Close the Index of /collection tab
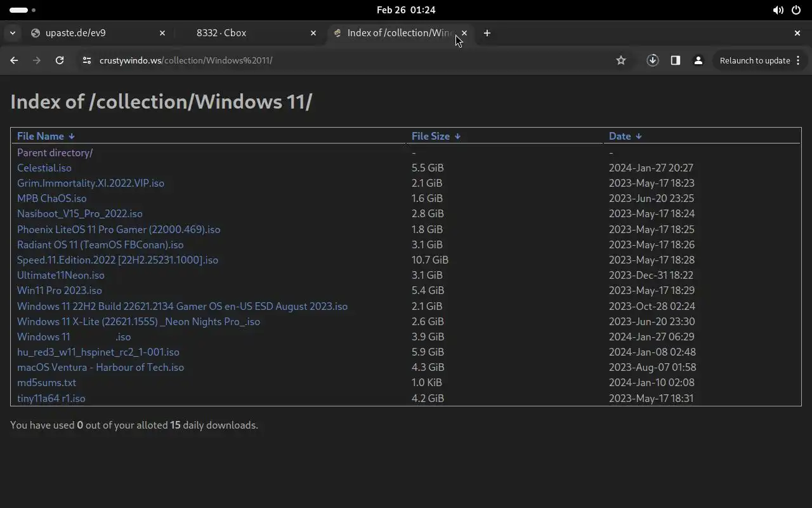 pyautogui.click(x=464, y=33)
